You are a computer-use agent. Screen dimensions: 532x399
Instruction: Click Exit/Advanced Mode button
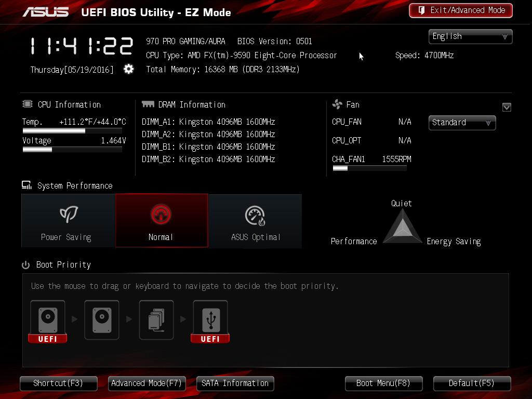(x=461, y=10)
